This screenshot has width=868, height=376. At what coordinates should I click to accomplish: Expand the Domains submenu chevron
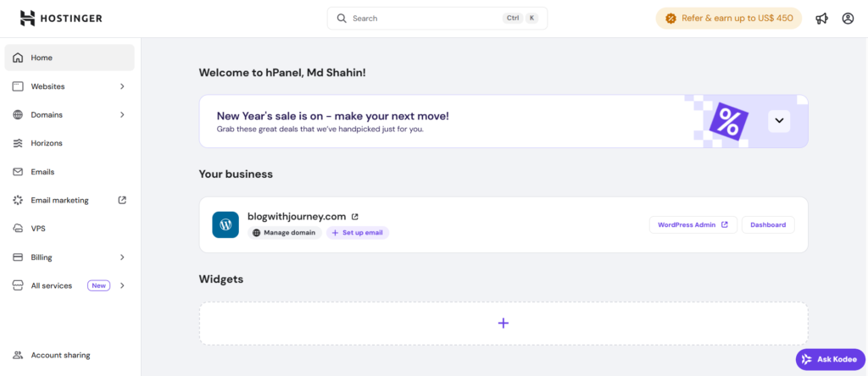click(122, 115)
